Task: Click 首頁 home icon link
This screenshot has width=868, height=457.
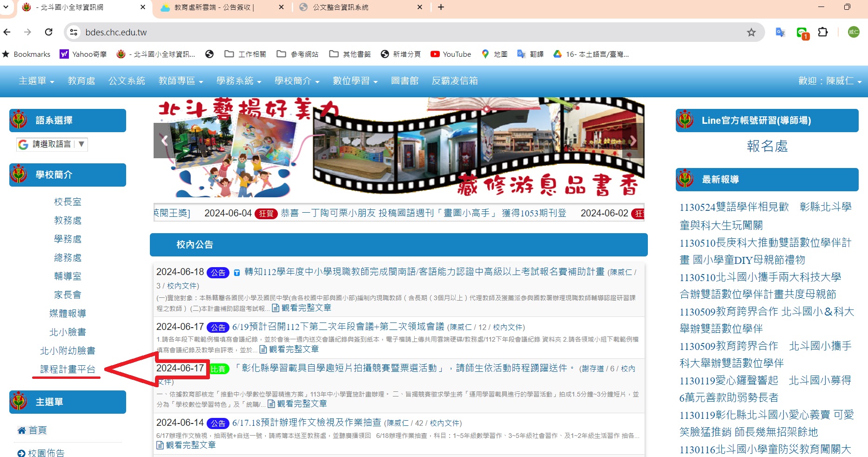Action: coord(32,430)
